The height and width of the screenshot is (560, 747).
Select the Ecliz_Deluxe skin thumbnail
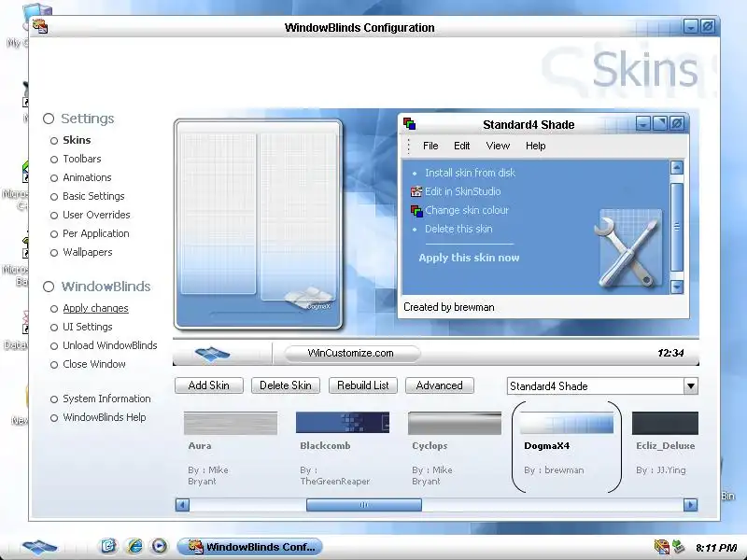pyautogui.click(x=665, y=424)
